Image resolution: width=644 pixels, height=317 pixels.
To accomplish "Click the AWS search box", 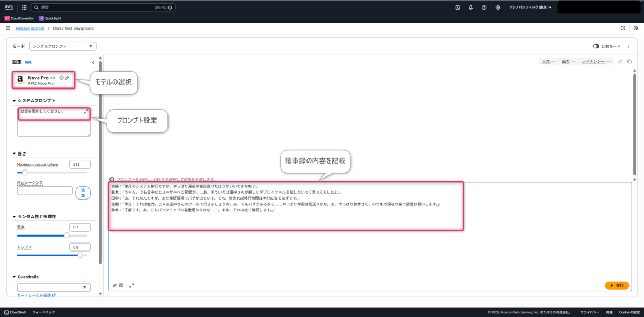I will (103, 8).
